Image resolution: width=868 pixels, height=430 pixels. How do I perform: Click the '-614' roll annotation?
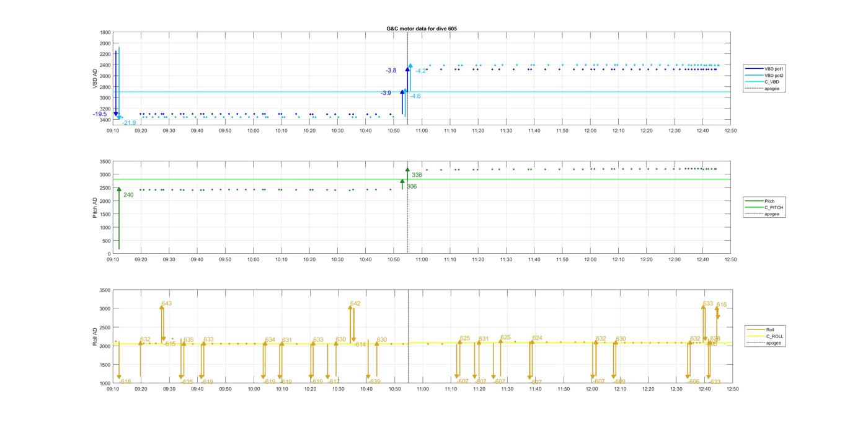click(x=360, y=344)
